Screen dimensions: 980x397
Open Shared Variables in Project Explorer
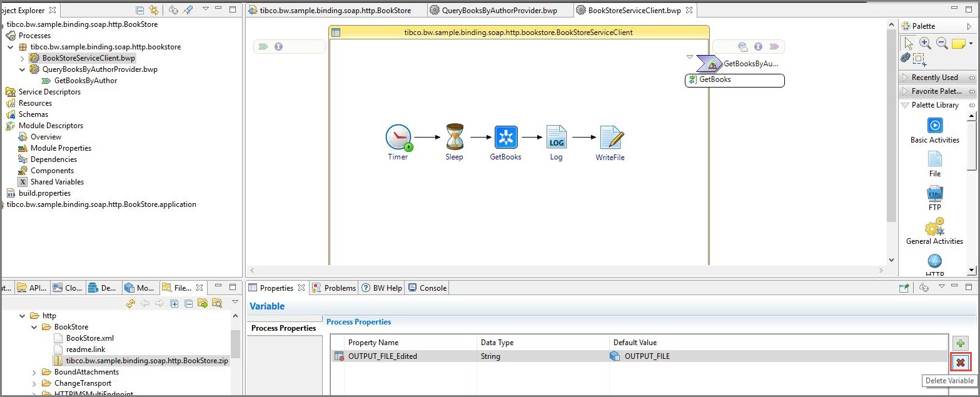57,182
